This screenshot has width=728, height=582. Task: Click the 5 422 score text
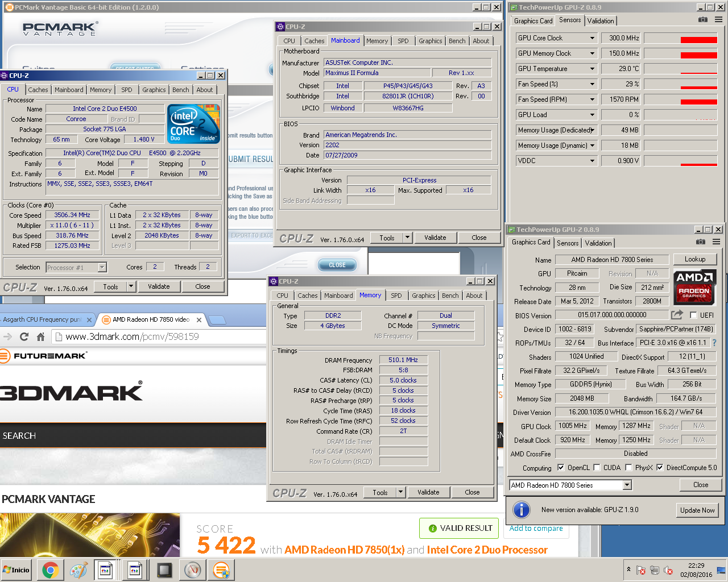click(x=226, y=546)
